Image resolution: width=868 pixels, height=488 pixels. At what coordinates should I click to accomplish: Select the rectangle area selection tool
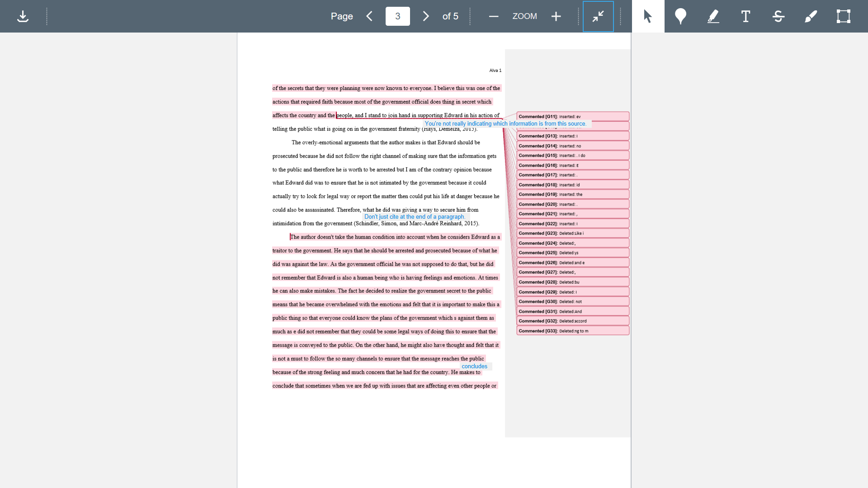click(844, 16)
